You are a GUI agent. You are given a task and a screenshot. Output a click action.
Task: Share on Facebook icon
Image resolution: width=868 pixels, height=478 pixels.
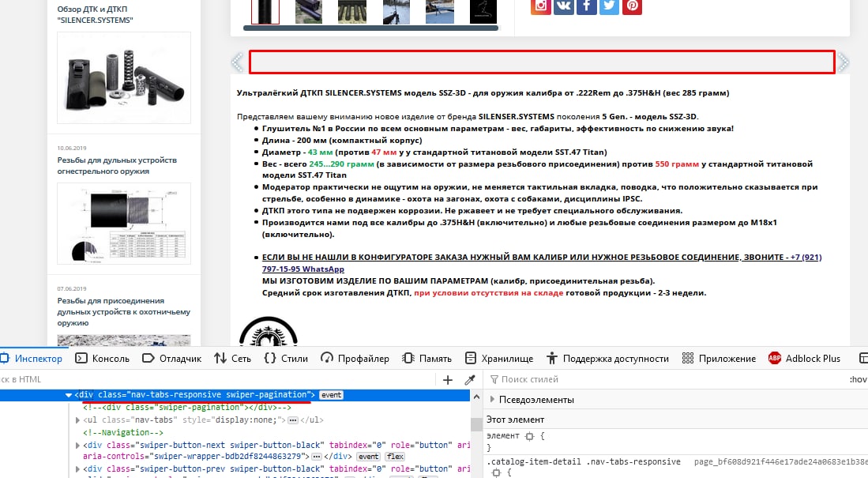[x=586, y=6]
